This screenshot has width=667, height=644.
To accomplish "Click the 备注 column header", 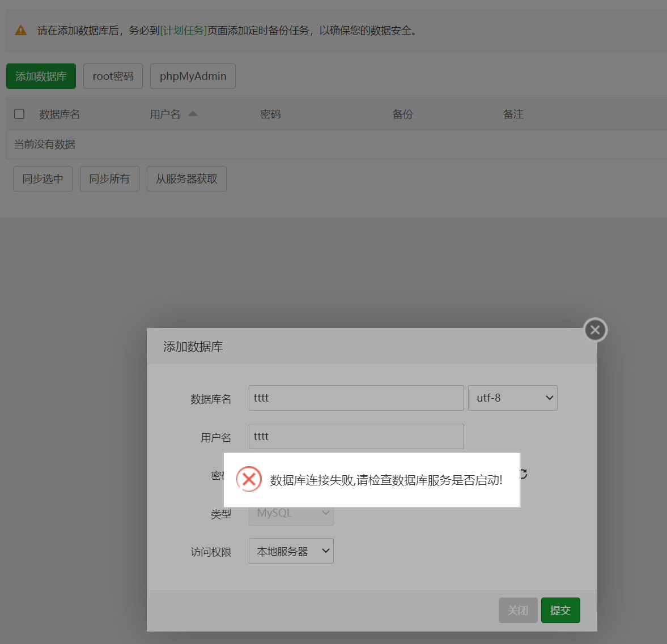I will click(x=513, y=114).
